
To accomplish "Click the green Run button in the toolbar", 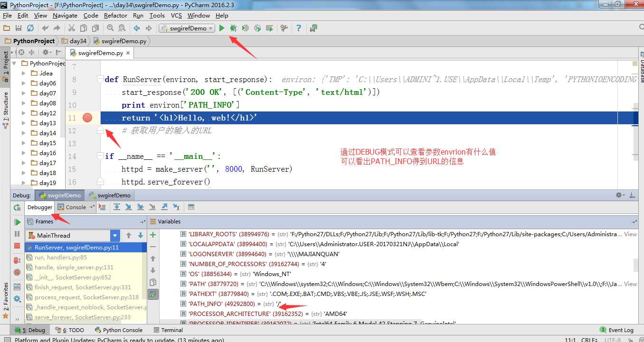I will 222,28.
